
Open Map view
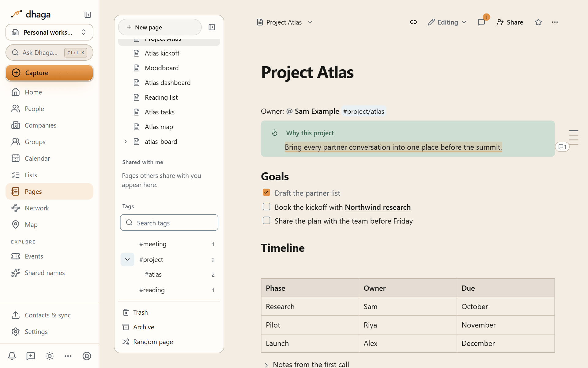[49, 224]
